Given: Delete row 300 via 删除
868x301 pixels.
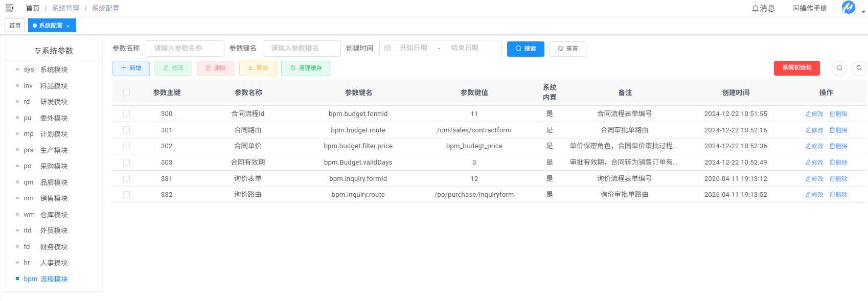Looking at the screenshot, I should coord(838,114).
